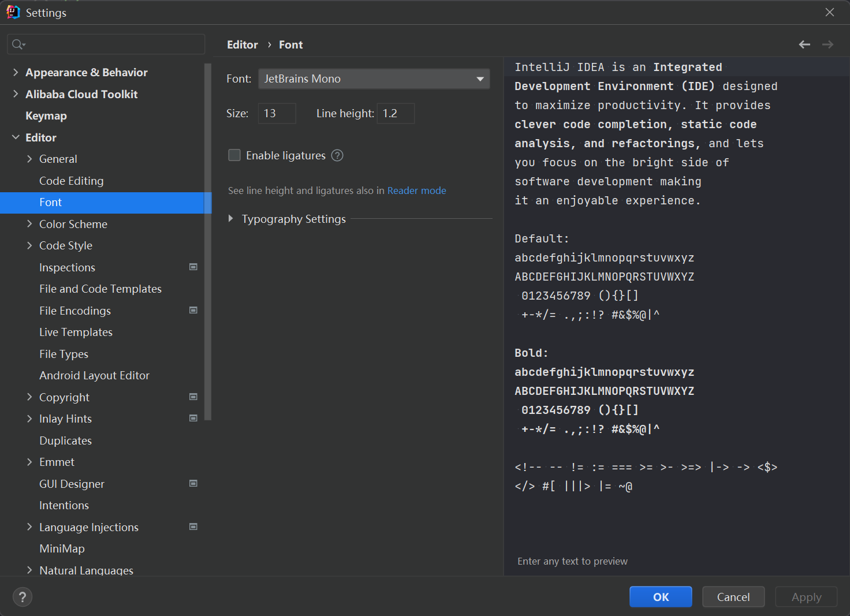
Task: Expand the Copyright node arrow
Action: (29, 397)
